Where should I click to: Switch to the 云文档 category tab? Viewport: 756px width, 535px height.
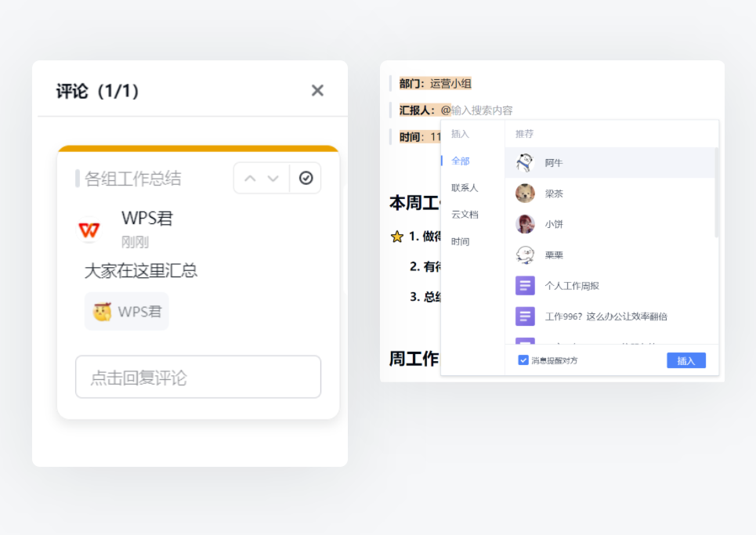[x=462, y=214]
